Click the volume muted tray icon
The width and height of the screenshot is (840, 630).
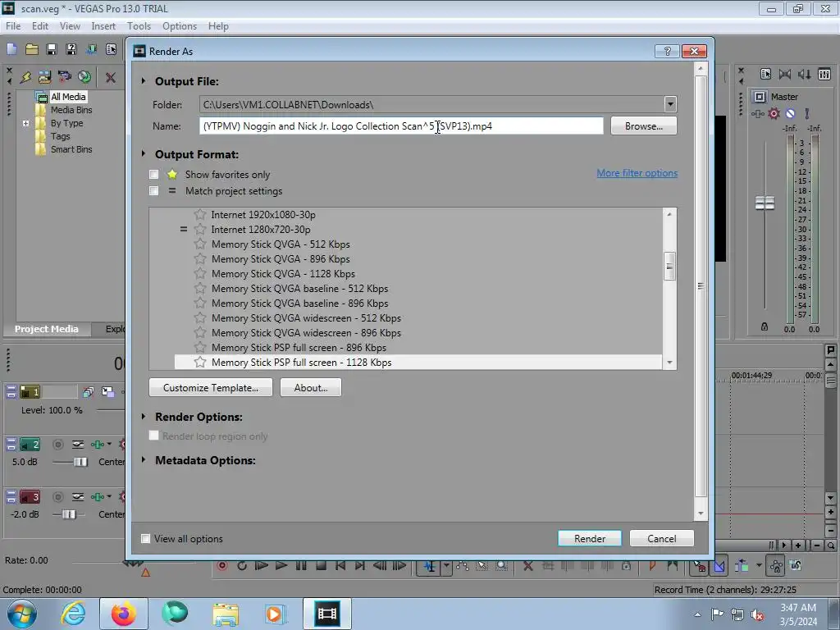[x=757, y=615]
